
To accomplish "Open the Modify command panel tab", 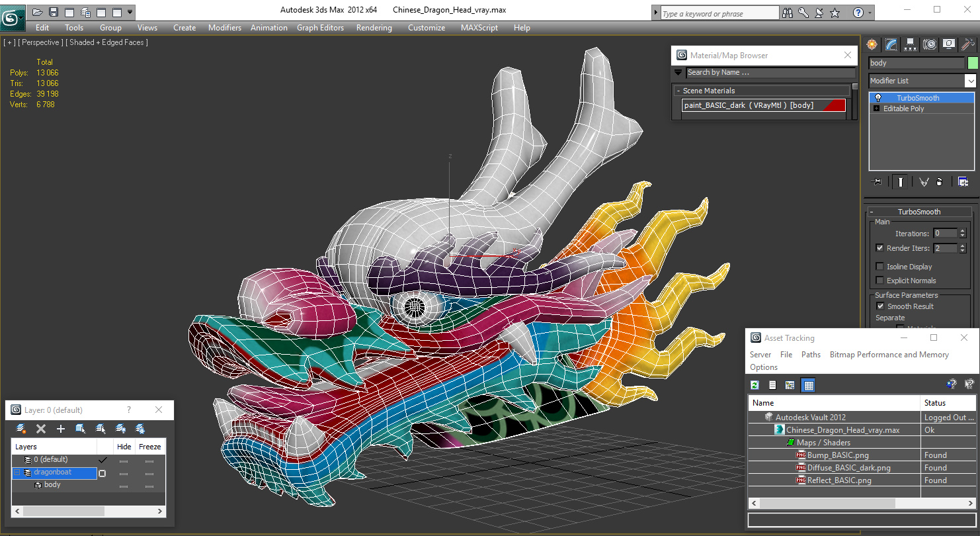I will pos(891,44).
